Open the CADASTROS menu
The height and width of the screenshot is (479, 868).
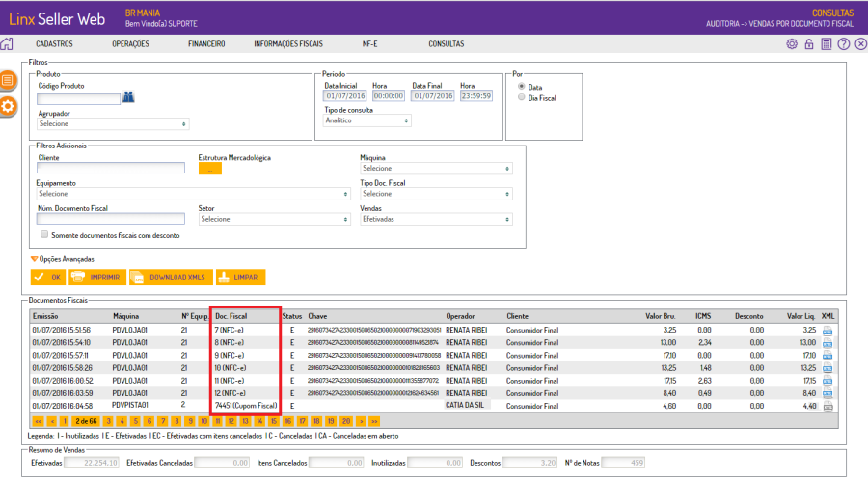(54, 43)
